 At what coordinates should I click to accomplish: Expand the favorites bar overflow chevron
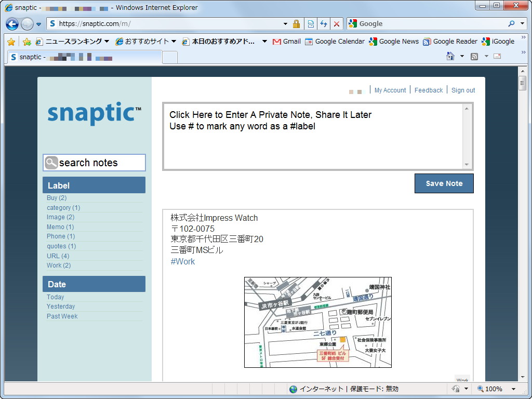(x=524, y=37)
